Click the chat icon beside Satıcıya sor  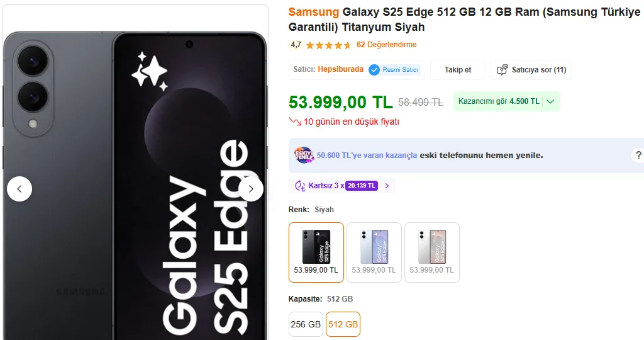click(x=502, y=70)
